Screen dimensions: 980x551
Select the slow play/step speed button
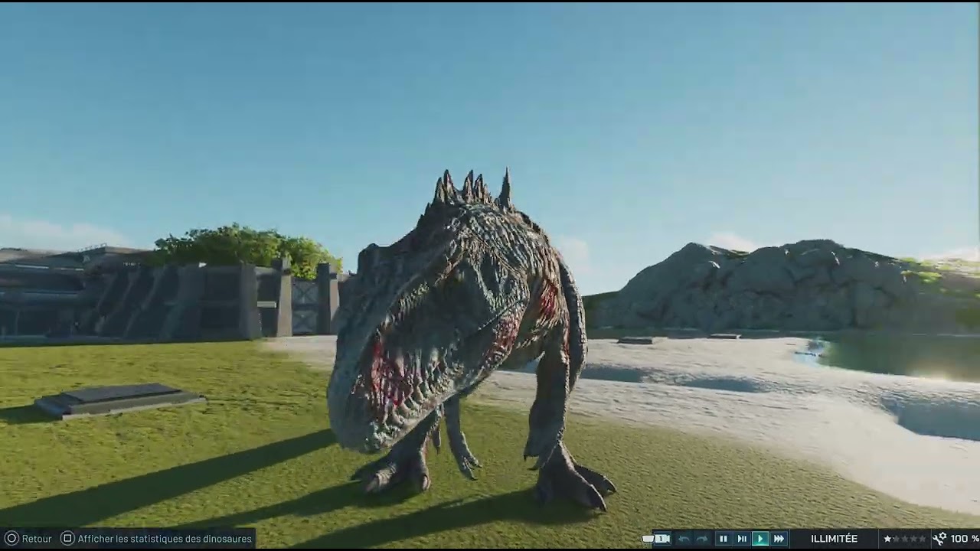coord(742,539)
